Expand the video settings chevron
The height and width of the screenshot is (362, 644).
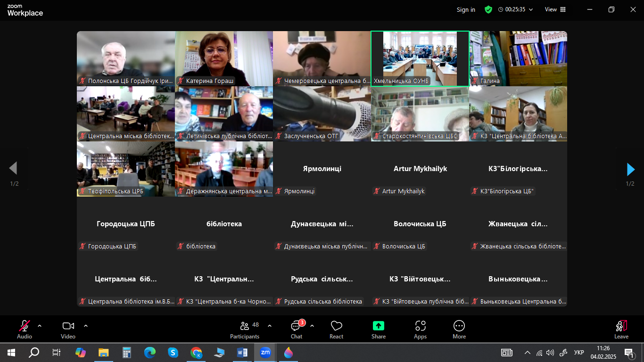[86, 326]
